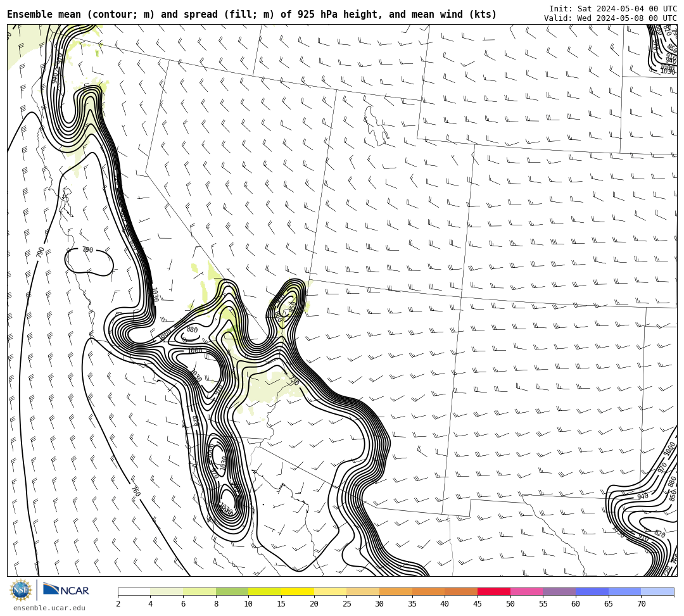Viewport: 684px width, 616px height.
Task: Pick the white 2–4 color bar segment
Action: point(134,591)
